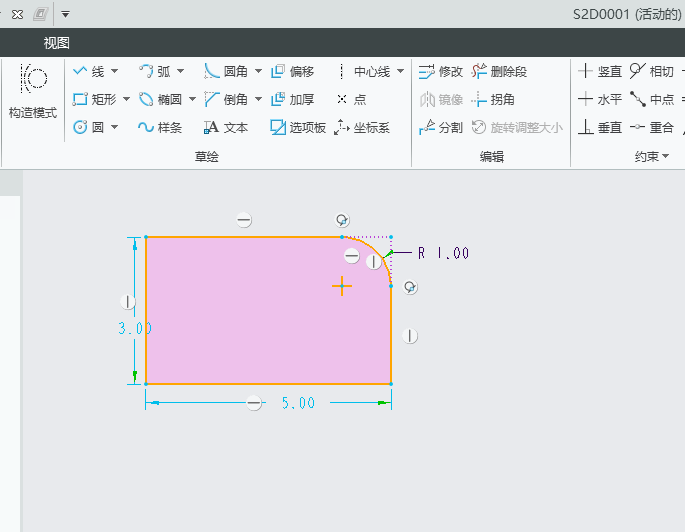Select the R 1.00 radius dimension

point(443,253)
